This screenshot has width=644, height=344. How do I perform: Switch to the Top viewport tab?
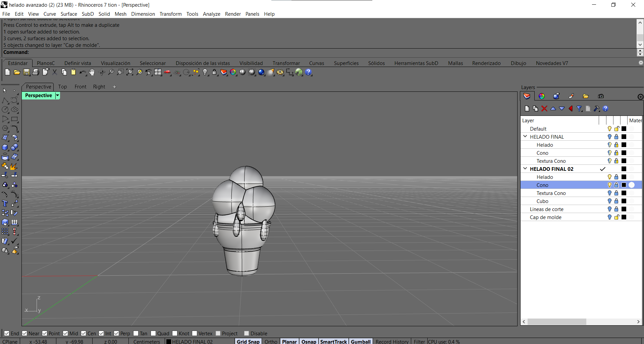(x=62, y=86)
